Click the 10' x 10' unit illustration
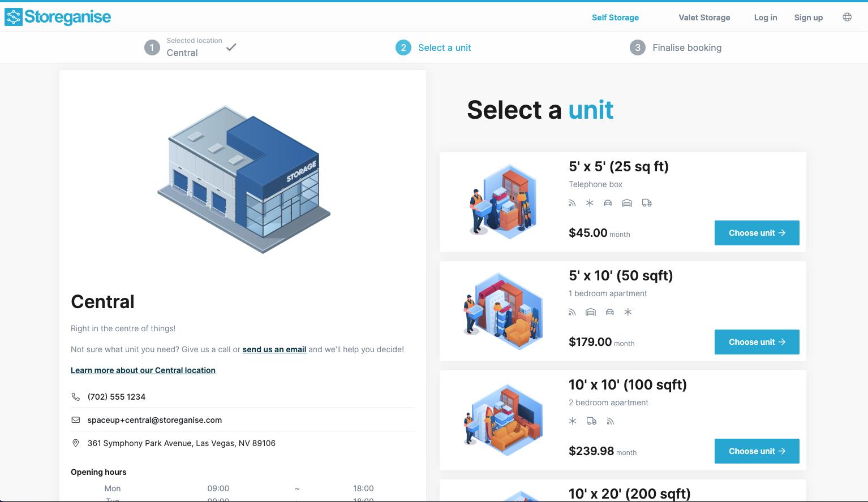The width and height of the screenshot is (868, 502). click(x=502, y=419)
